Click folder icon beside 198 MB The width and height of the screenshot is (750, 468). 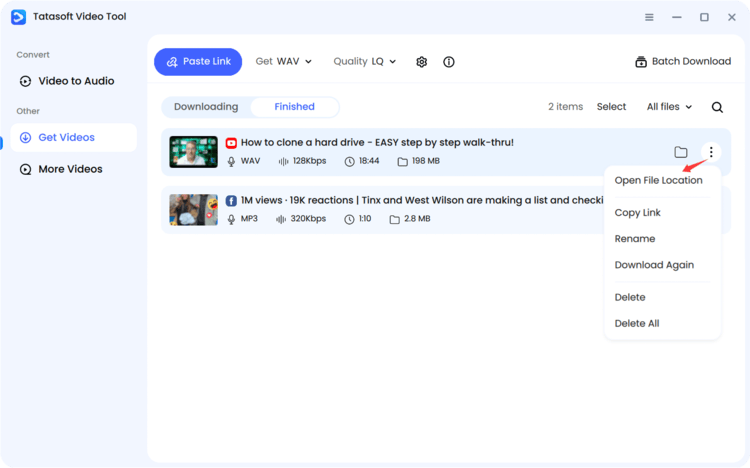pyautogui.click(x=403, y=162)
